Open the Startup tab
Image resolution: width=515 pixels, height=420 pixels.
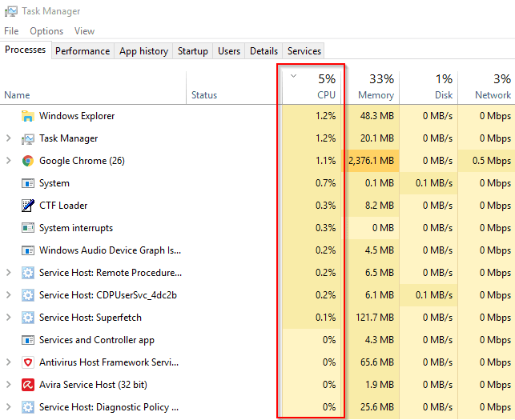(192, 50)
